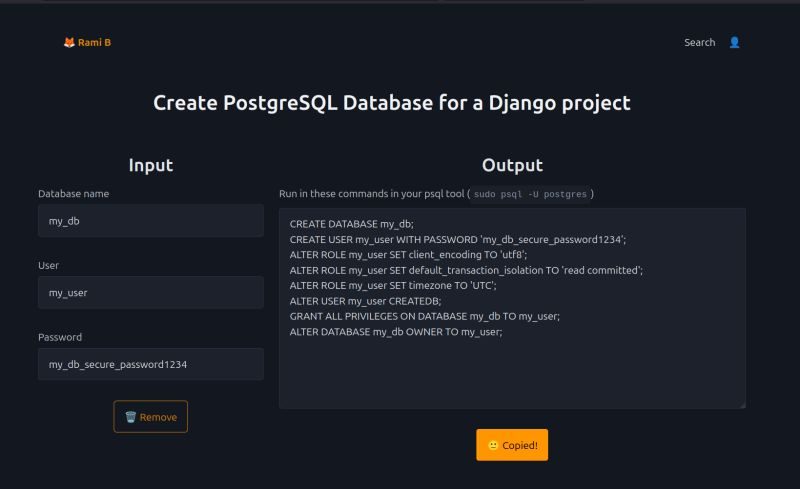Viewport: 800px width, 489px height.
Task: Focus the User input field
Action: coord(151,292)
